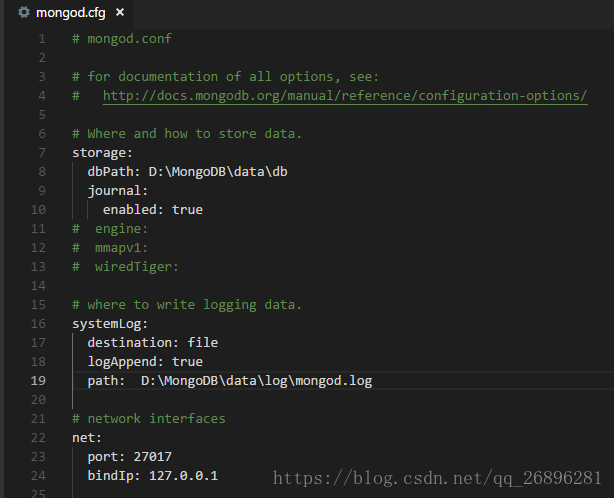
Task: Click the commented 'engine:' line
Action: (110, 229)
